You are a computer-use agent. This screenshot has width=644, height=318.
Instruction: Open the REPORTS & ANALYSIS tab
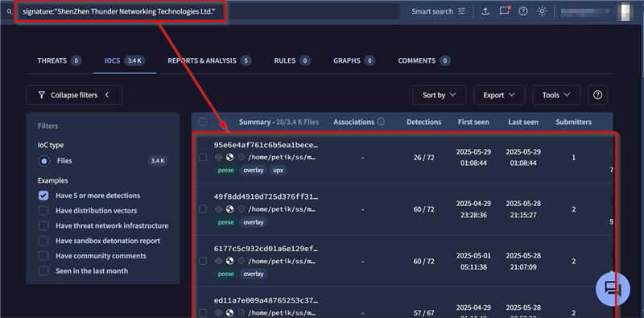[209, 61]
